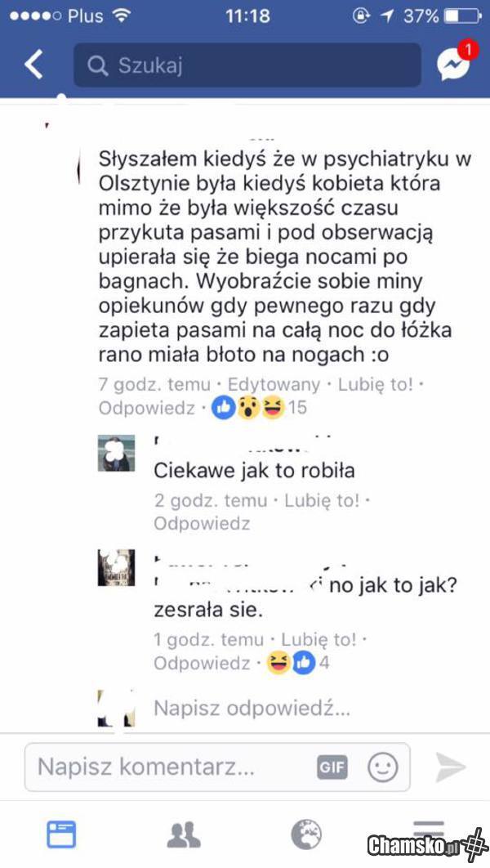This screenshot has width=490, height=868.
Task: Reply to the main comment via Odpowiedz
Action: pyautogui.click(x=146, y=408)
